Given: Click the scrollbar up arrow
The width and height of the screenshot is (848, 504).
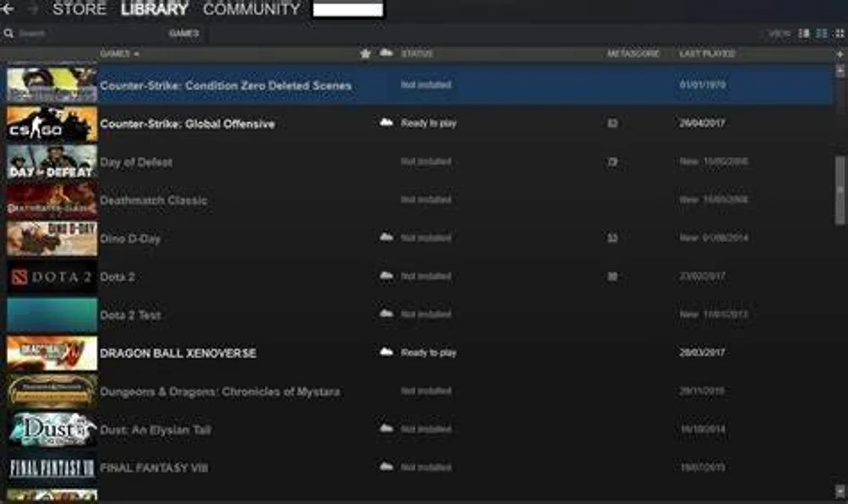Looking at the screenshot, I should [x=840, y=71].
